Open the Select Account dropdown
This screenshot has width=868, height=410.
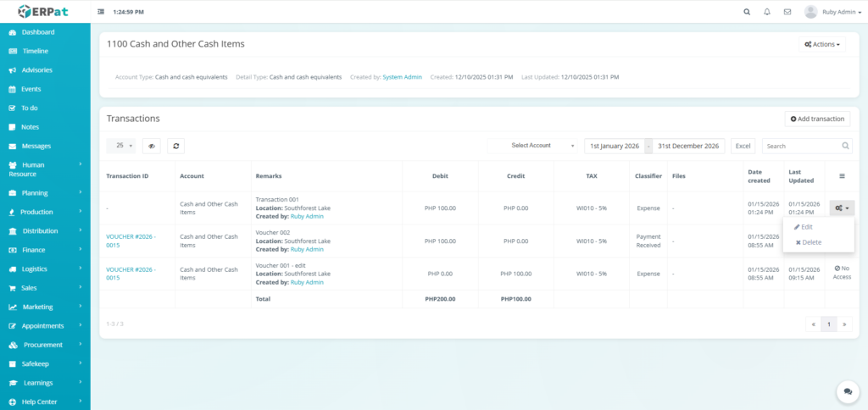532,146
